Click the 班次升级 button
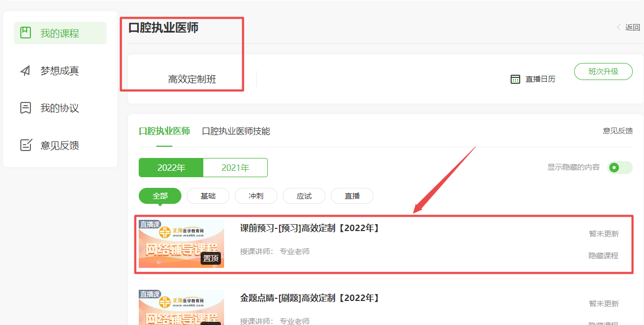This screenshot has width=644, height=325. 603,72
